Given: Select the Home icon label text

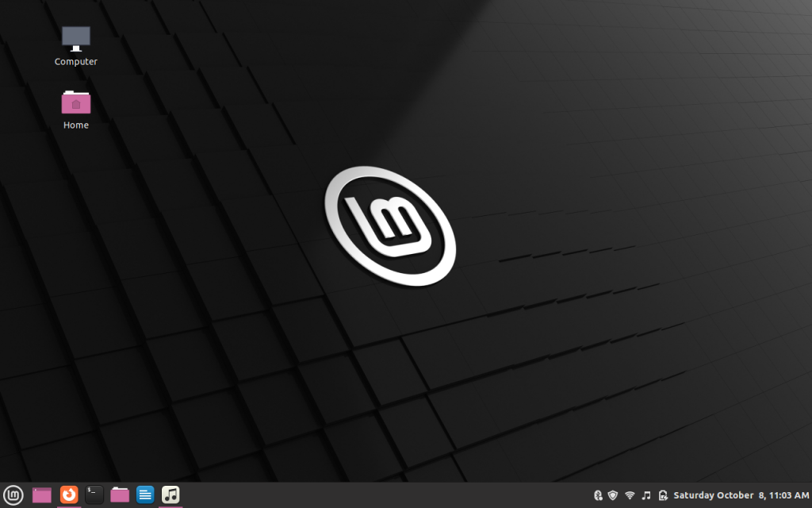Looking at the screenshot, I should (x=75, y=125).
